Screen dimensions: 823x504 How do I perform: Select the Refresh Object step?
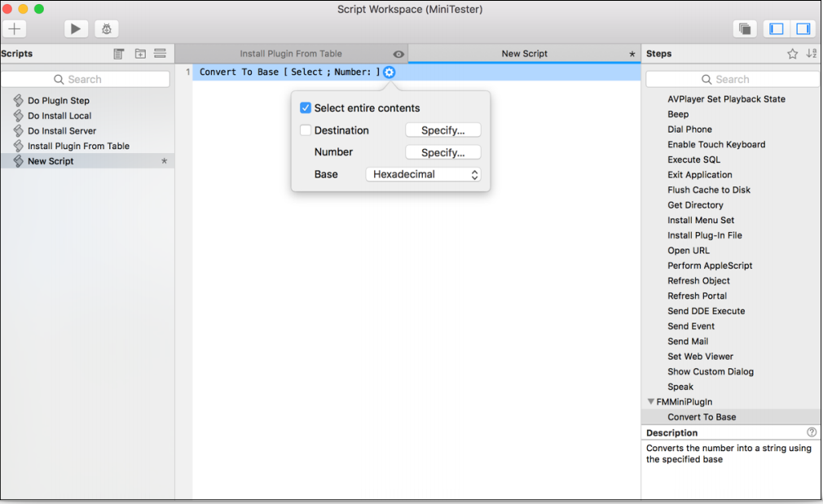pyautogui.click(x=698, y=281)
